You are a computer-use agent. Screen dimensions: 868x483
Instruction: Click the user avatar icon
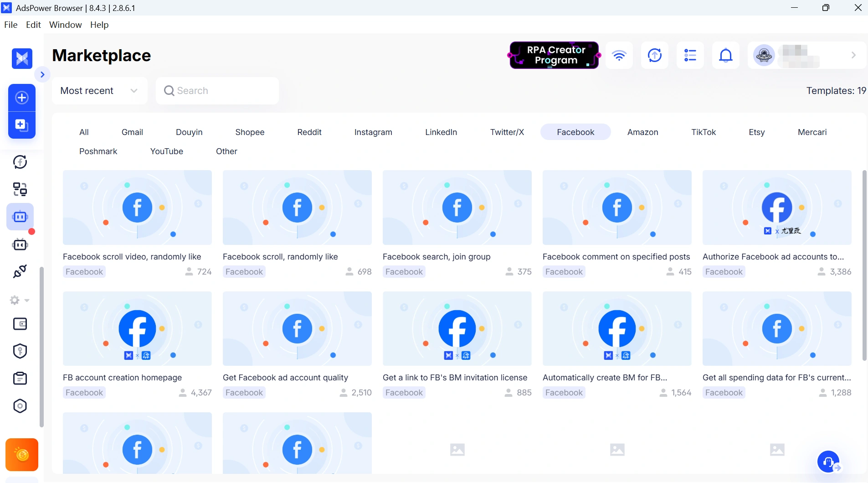tap(764, 55)
